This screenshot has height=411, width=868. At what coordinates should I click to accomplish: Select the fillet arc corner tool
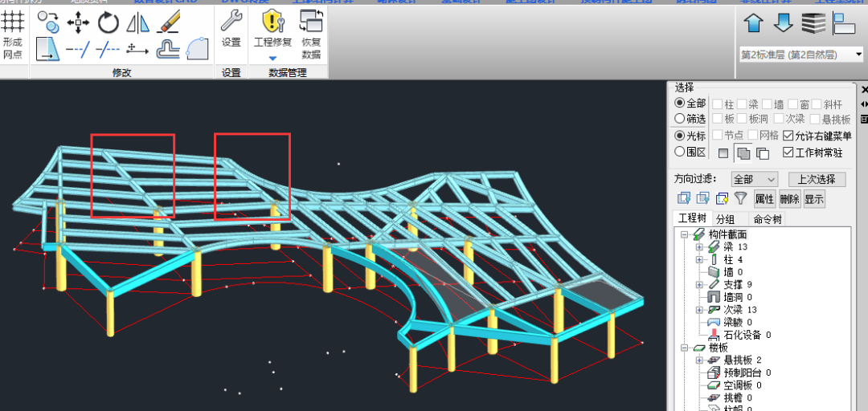(197, 48)
